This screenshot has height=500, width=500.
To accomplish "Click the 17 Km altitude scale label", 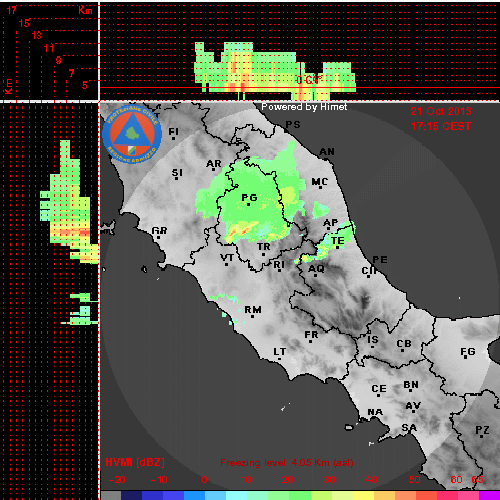I will 12,10.
